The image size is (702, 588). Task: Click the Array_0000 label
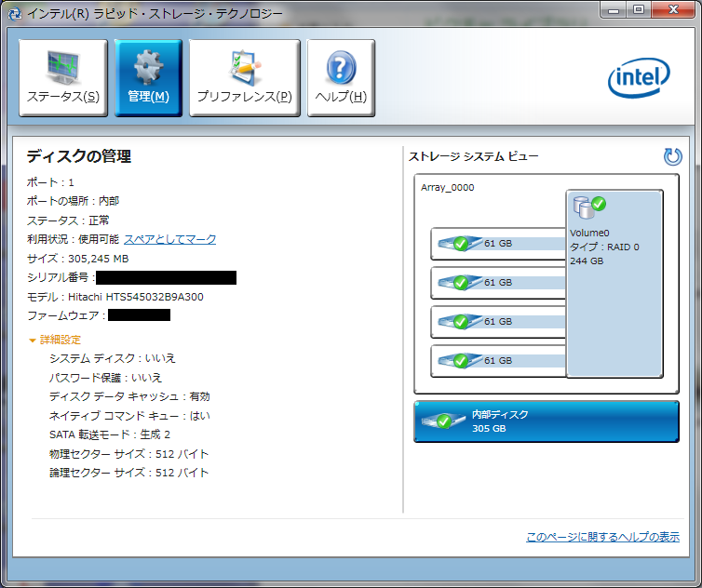pos(447,188)
